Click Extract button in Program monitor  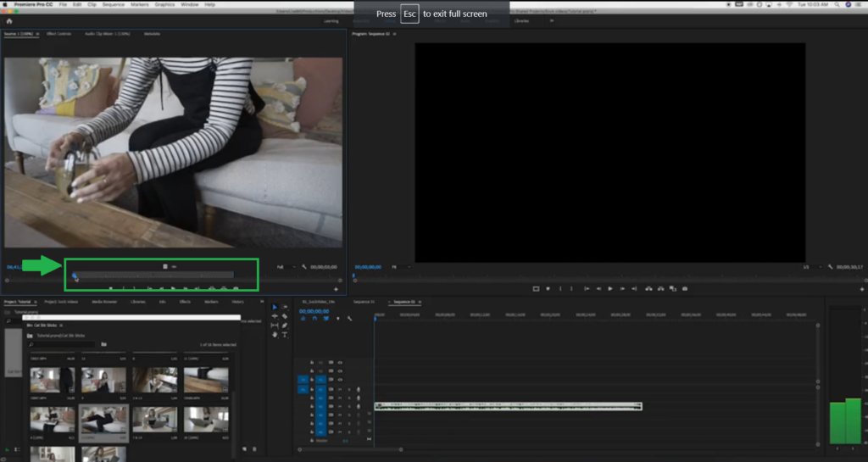coord(660,289)
